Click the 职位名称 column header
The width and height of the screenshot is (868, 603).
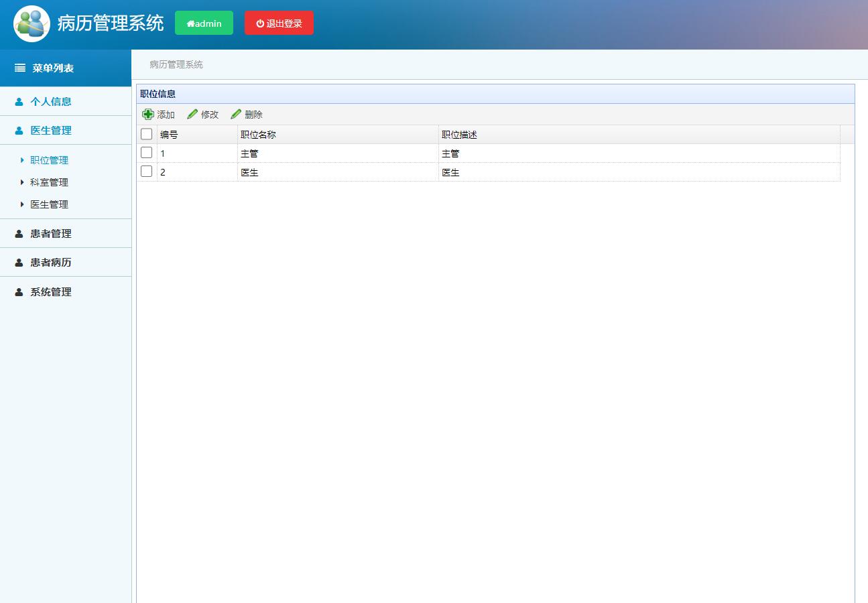point(338,135)
